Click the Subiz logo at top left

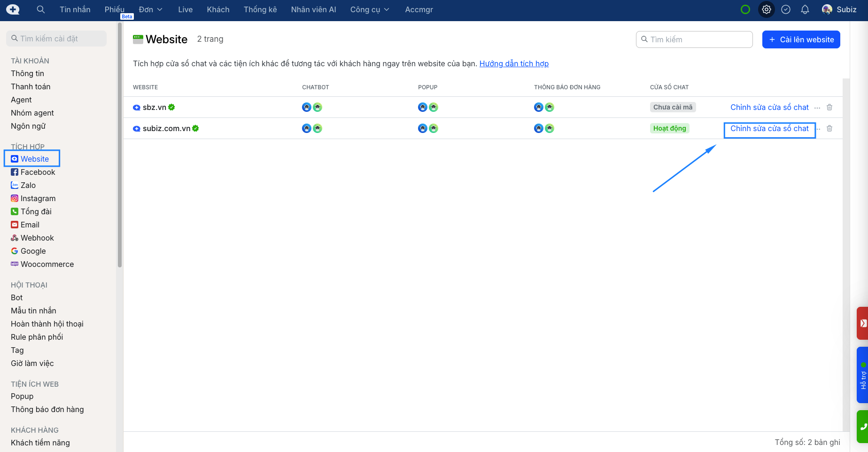point(13,9)
